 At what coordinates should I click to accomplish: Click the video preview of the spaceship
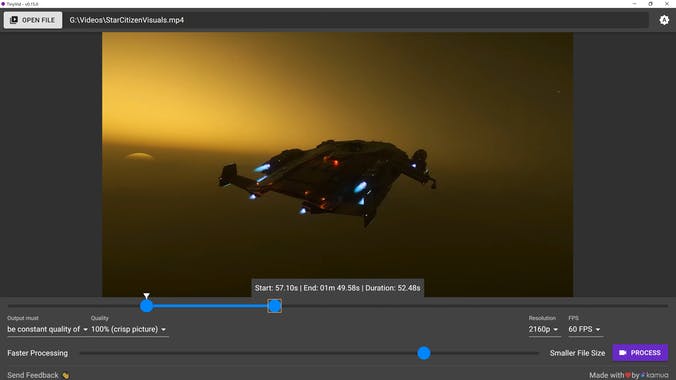tap(338, 164)
